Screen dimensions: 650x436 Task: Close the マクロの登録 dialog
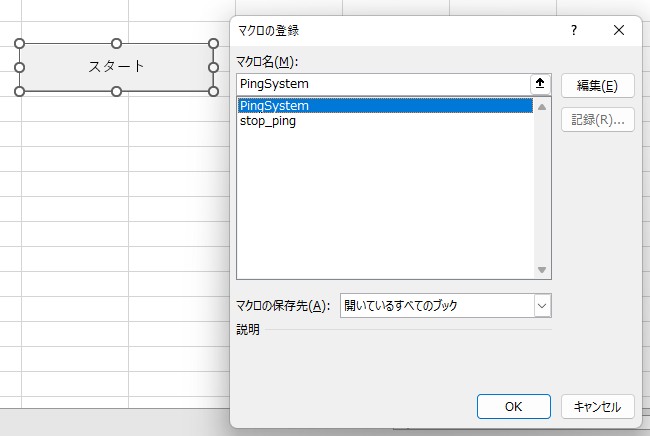coord(619,30)
